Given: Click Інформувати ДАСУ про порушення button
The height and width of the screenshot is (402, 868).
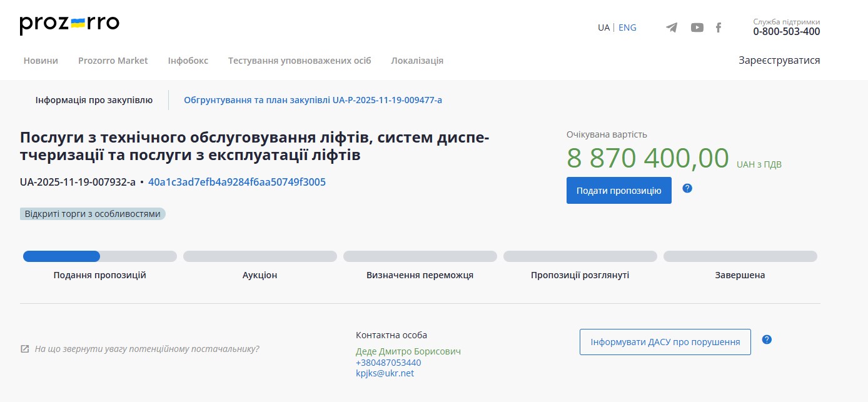Looking at the screenshot, I should tap(665, 342).
